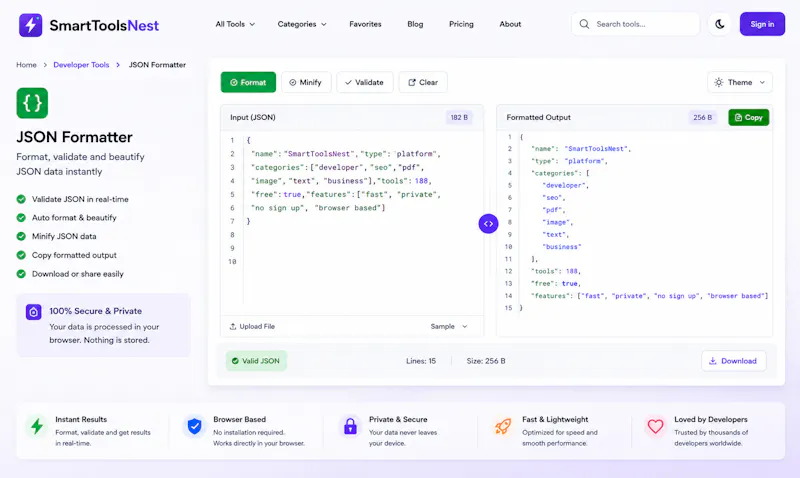The height and width of the screenshot is (478, 800).
Task: Expand the Categories dropdown menu
Action: (x=302, y=24)
